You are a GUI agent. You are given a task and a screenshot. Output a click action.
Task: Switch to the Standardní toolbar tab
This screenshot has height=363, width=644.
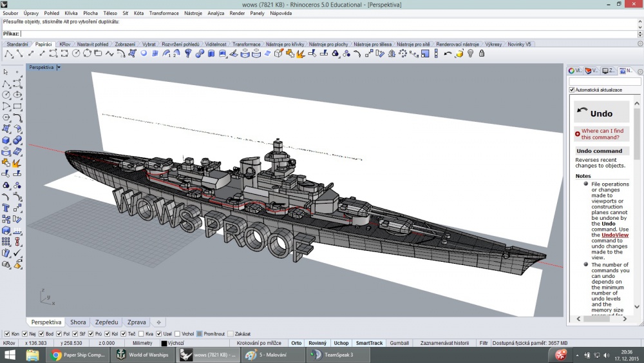click(17, 44)
